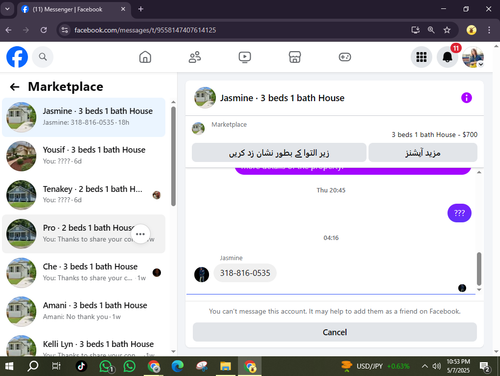500x376 pixels.
Task: Open conversation info purple icon
Action: tap(466, 98)
